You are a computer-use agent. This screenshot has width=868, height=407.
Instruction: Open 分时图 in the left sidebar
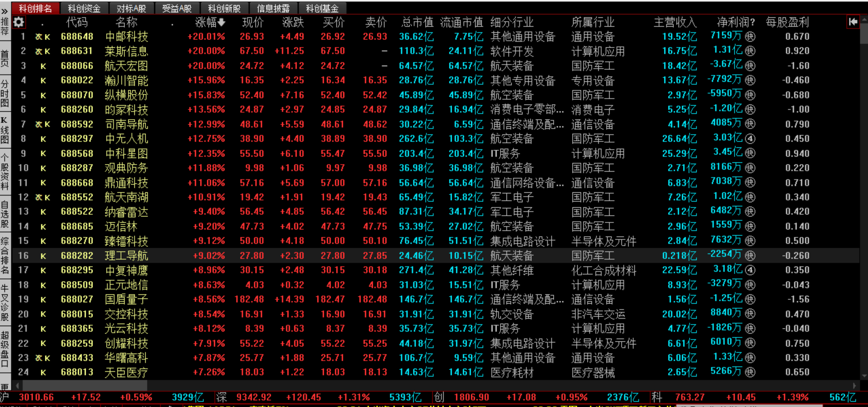point(5,93)
